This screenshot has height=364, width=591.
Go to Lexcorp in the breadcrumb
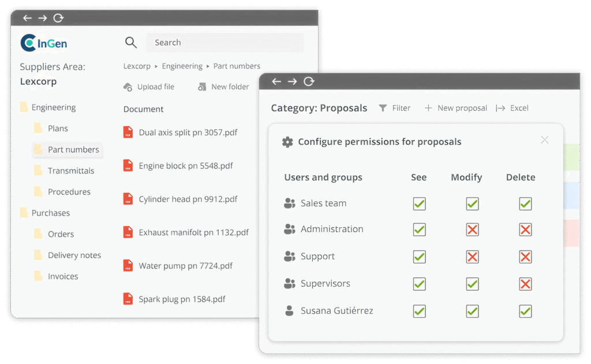point(137,66)
